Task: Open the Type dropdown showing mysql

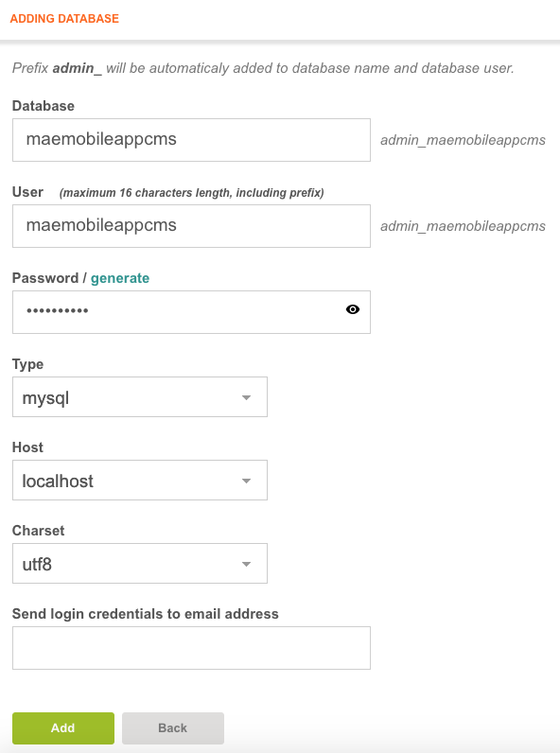Action: click(140, 396)
